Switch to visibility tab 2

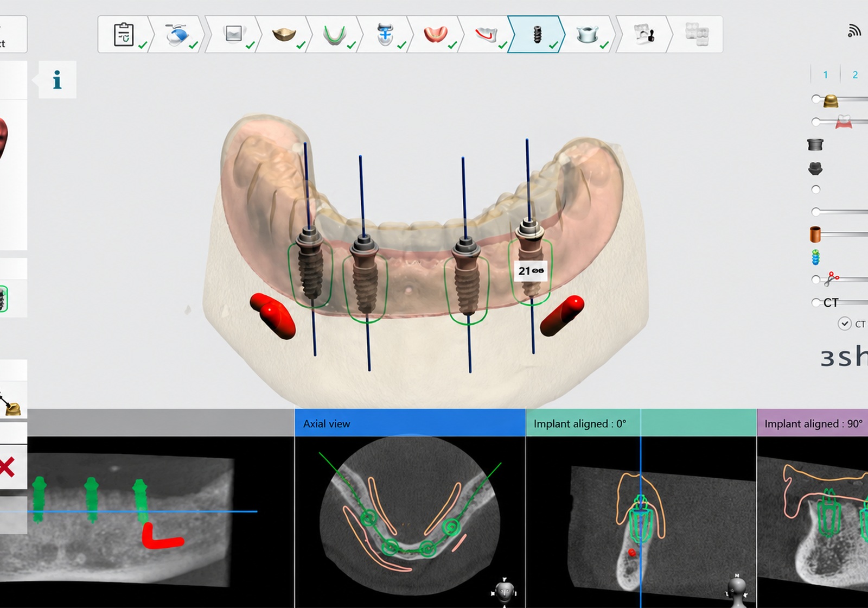click(855, 75)
